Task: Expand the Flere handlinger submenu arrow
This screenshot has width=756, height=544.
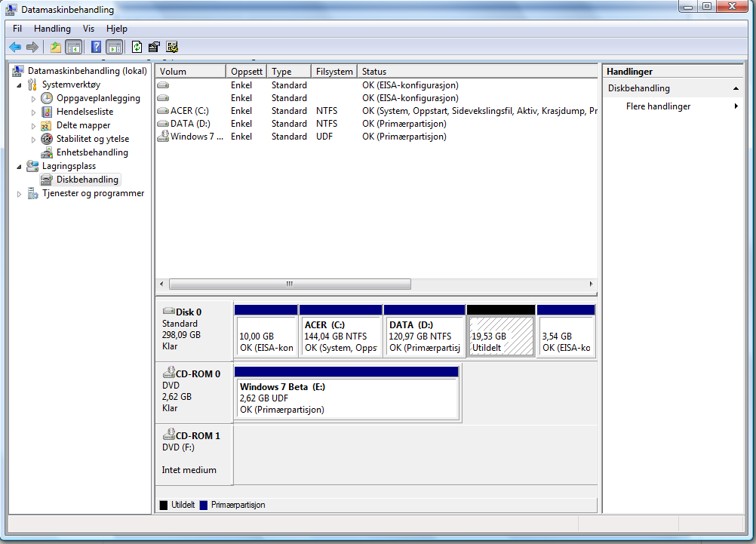Action: pos(736,106)
